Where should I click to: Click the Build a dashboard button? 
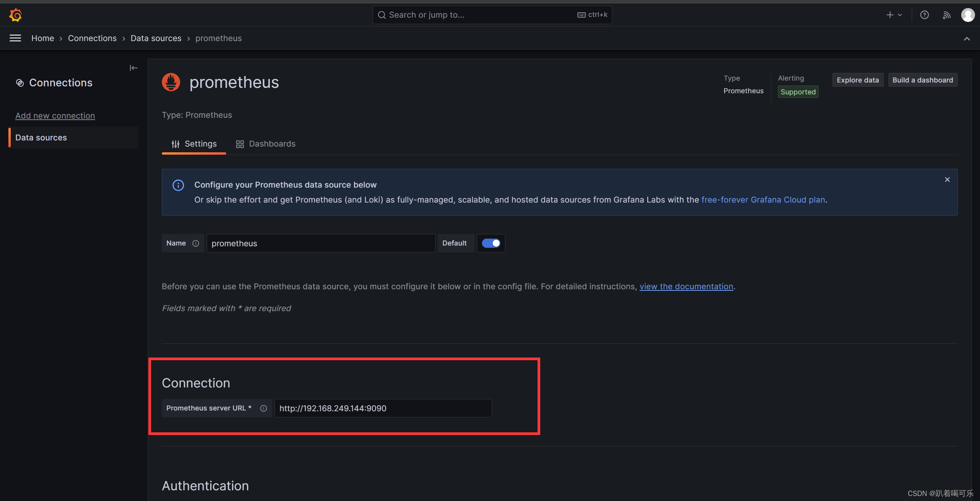pyautogui.click(x=922, y=80)
